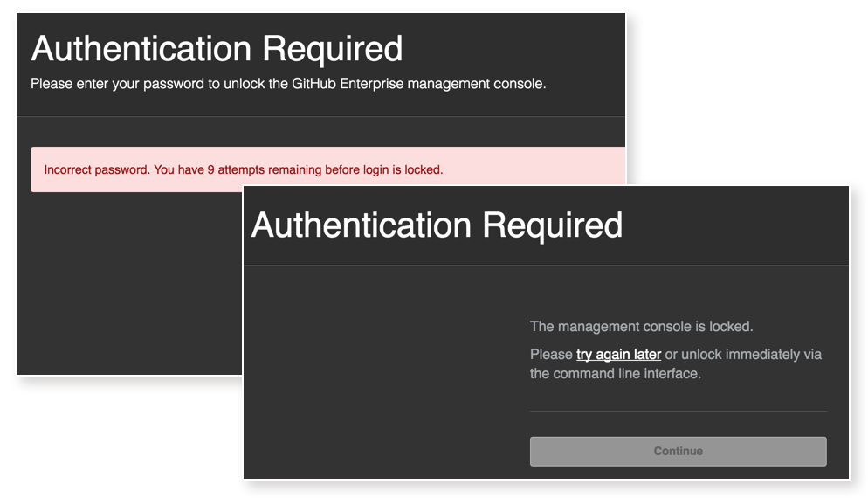Viewport: 868px width, 498px height.
Task: Click 'or unlock immediately via' text
Action: (743, 355)
